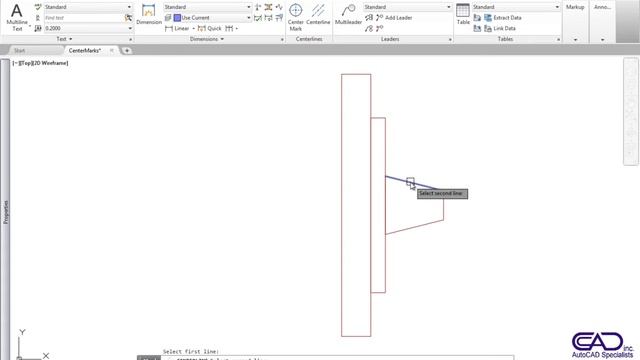Open the Use Current layer dropdown
Screen dimensions: 640x360
pyautogui.click(x=249, y=18)
